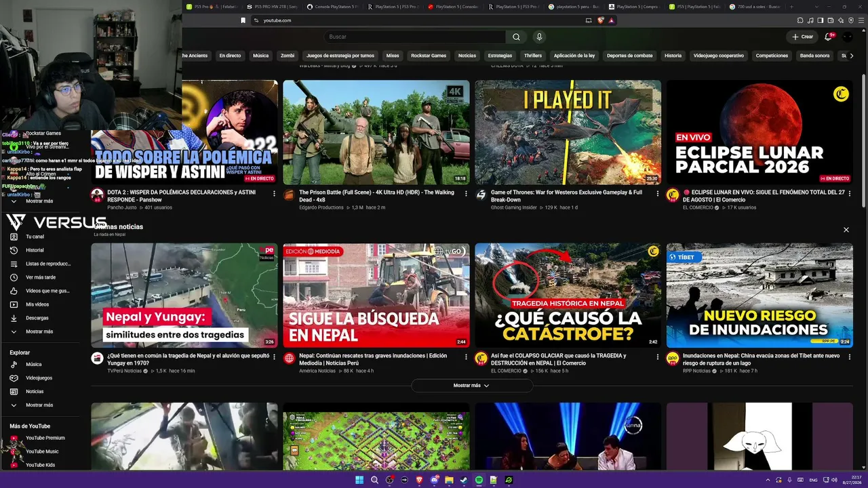The height and width of the screenshot is (488, 868).
Task: Open YouTube Kids in sidebar
Action: click(x=34, y=465)
